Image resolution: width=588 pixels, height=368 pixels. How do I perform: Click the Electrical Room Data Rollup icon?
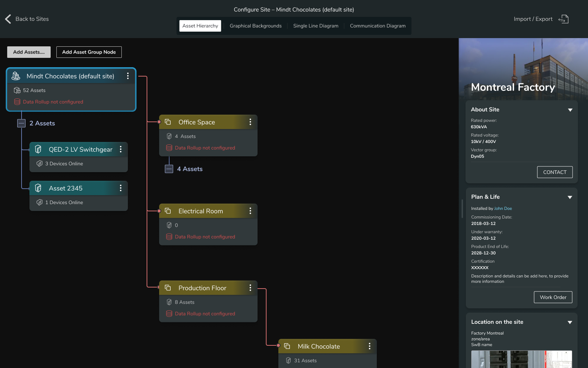coord(169,237)
